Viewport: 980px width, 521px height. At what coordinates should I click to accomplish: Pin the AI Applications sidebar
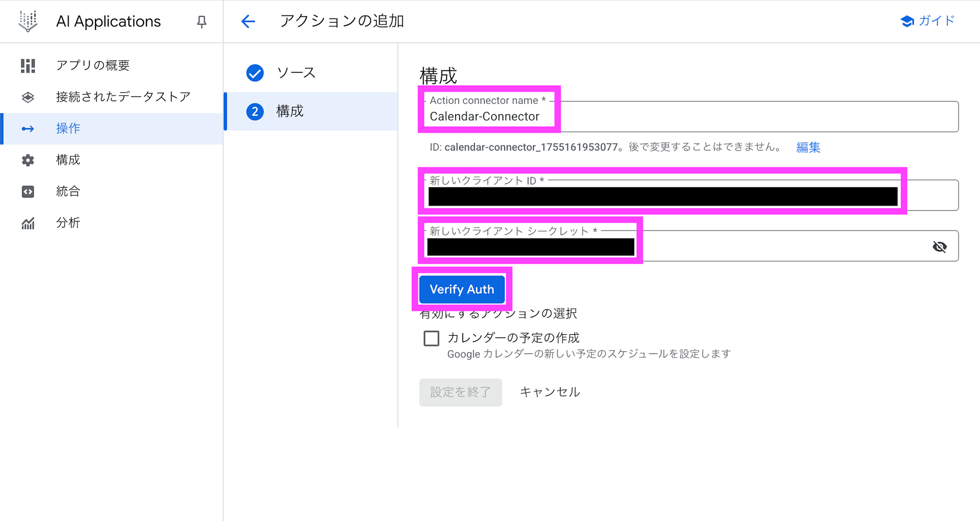(201, 22)
